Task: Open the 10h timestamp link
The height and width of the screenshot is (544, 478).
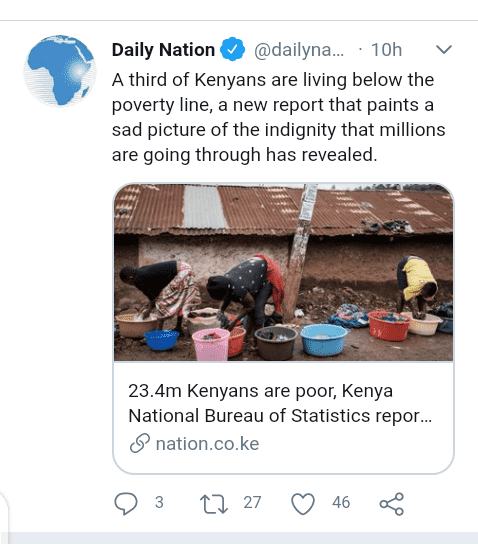Action: pos(386,50)
